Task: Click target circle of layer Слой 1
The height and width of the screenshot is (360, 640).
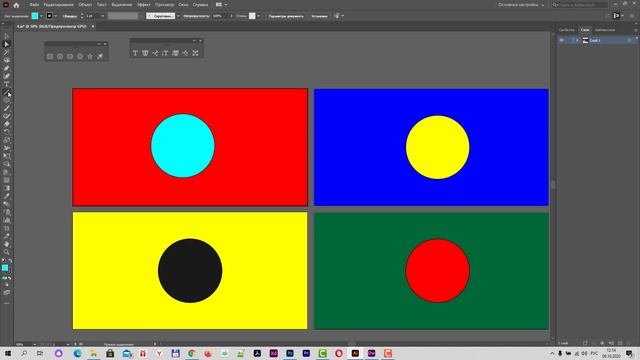Action: [x=629, y=40]
